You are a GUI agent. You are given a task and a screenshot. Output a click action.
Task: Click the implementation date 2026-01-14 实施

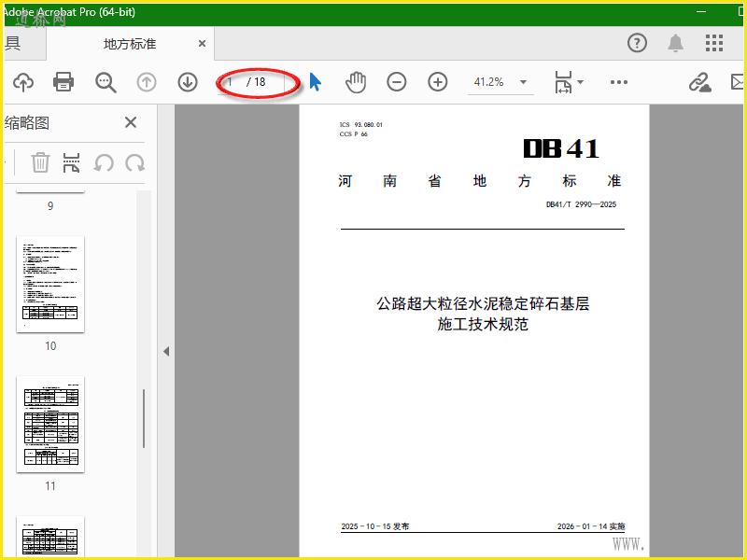click(x=591, y=526)
